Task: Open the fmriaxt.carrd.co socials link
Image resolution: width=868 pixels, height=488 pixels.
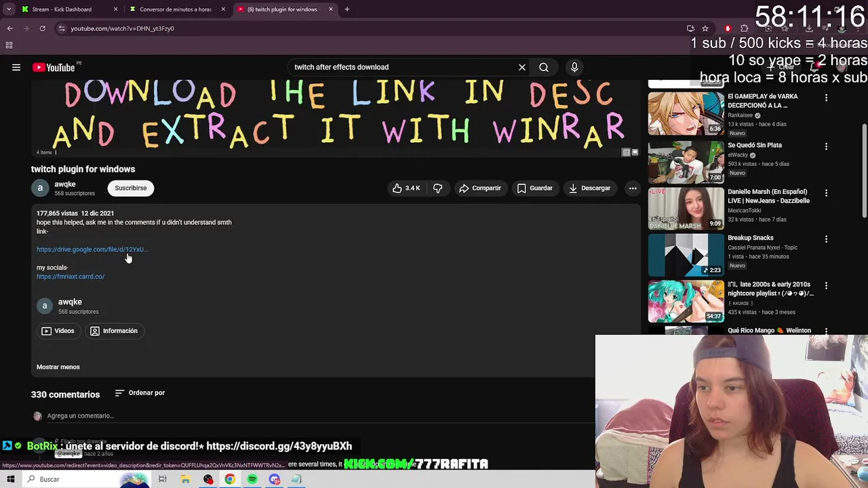Action: (x=71, y=277)
